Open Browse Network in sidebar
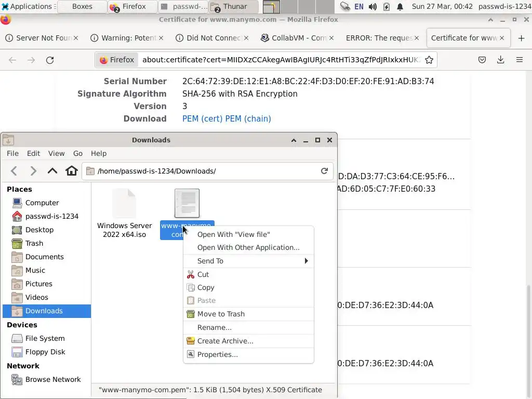532x399 pixels. click(x=46, y=380)
